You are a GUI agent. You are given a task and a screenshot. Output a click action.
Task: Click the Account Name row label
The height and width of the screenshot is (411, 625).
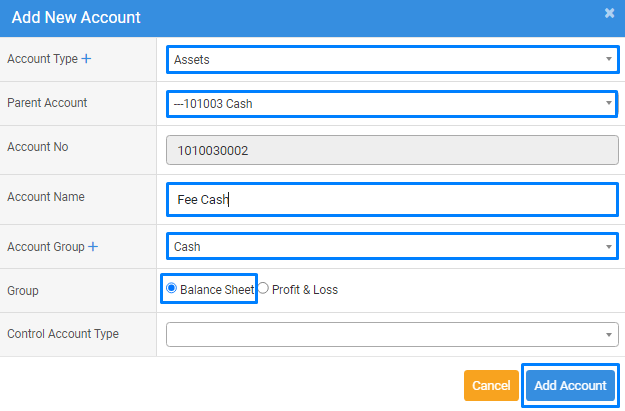point(46,197)
